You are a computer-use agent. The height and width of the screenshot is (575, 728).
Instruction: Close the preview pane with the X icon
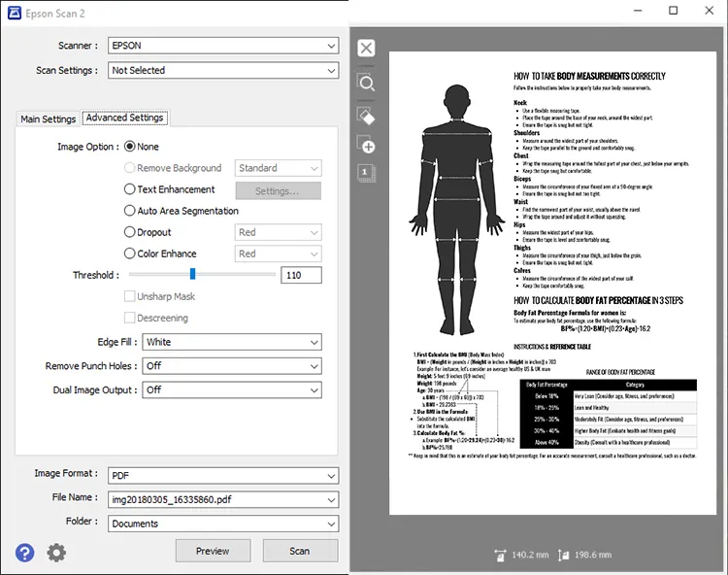coord(366,48)
